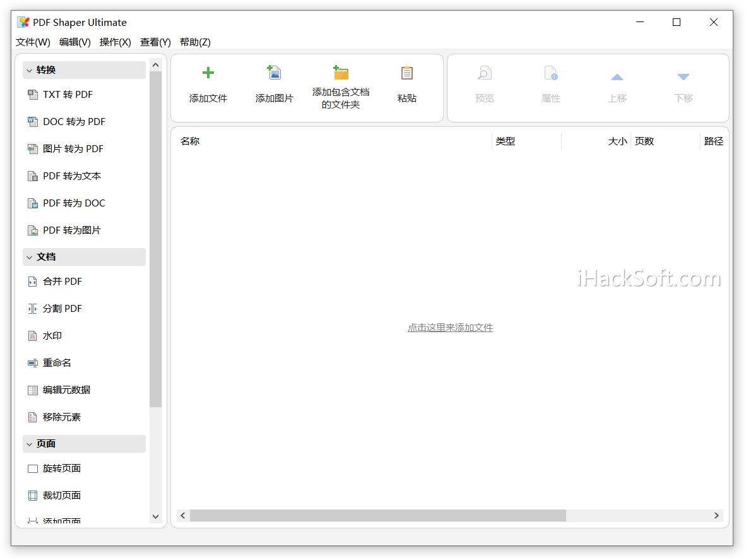The height and width of the screenshot is (560, 746).
Task: Click the 点击这里来添加文件 link
Action: coord(450,327)
